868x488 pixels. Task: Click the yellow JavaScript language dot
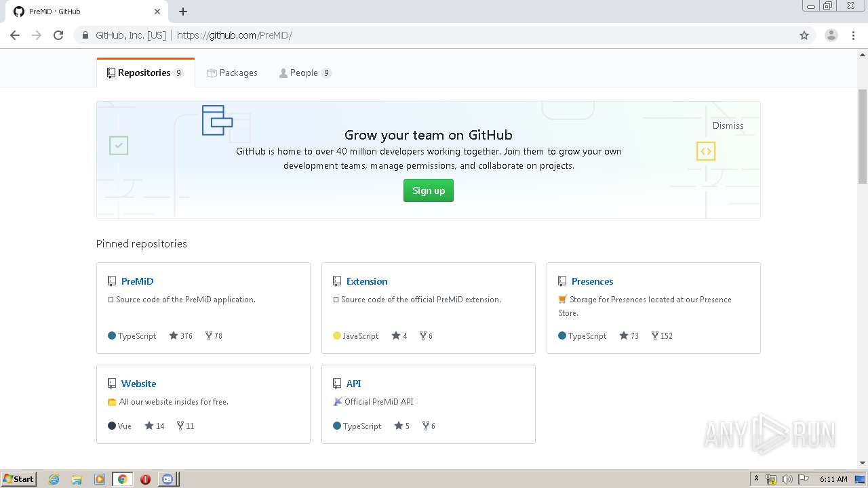(337, 335)
